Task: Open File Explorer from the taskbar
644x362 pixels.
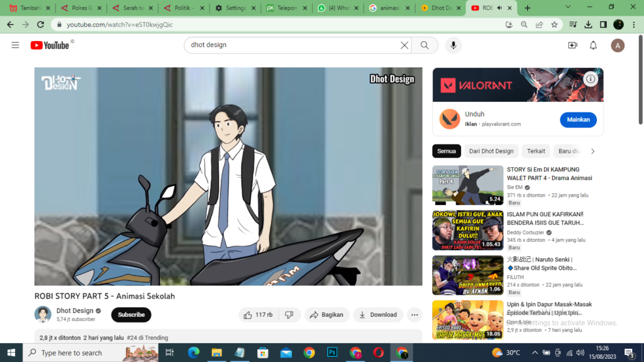Action: coord(216,353)
